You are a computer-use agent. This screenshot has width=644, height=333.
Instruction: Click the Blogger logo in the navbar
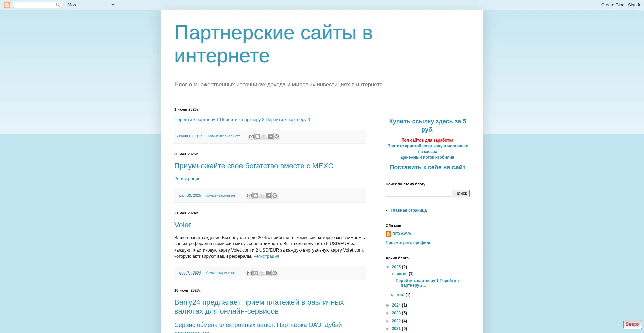7,5
